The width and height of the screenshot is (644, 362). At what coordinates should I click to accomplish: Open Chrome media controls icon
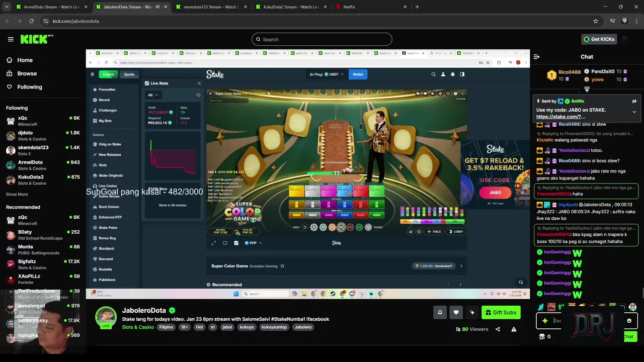click(612, 21)
